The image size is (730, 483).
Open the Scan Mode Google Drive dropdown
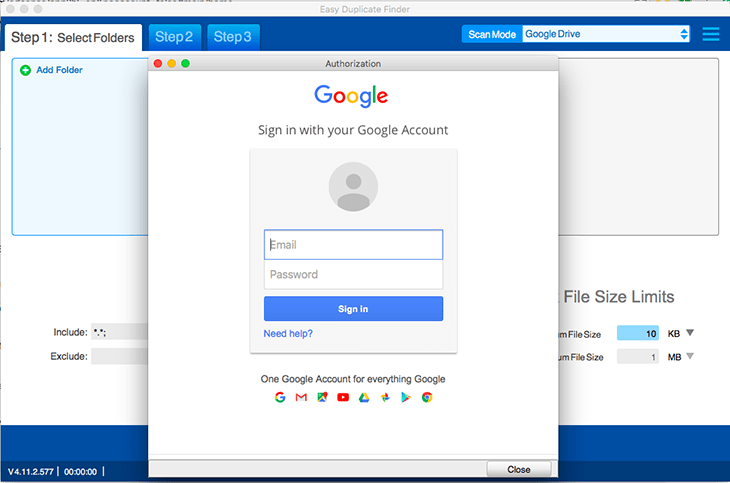pos(606,34)
